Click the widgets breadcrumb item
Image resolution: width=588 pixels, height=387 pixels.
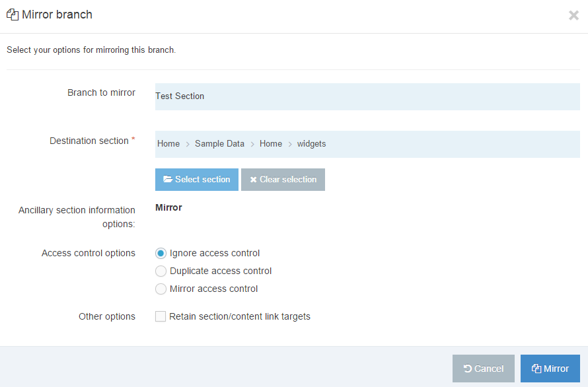click(311, 144)
